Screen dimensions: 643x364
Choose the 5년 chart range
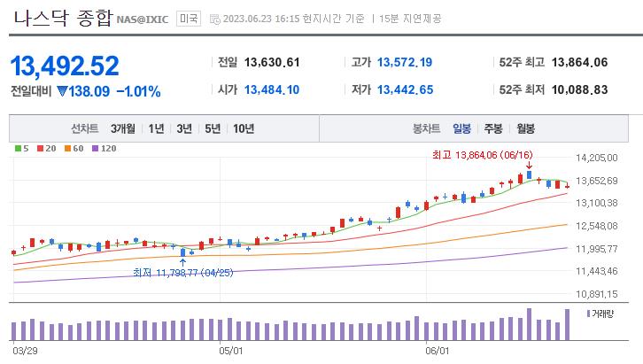pyautogui.click(x=213, y=128)
